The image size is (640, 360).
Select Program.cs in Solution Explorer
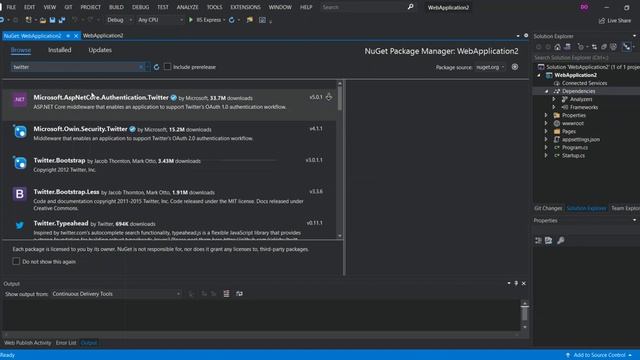pos(575,147)
